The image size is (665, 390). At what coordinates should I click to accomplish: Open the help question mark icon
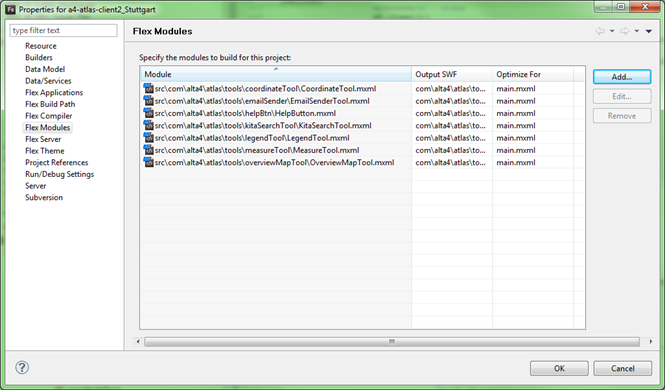point(22,367)
